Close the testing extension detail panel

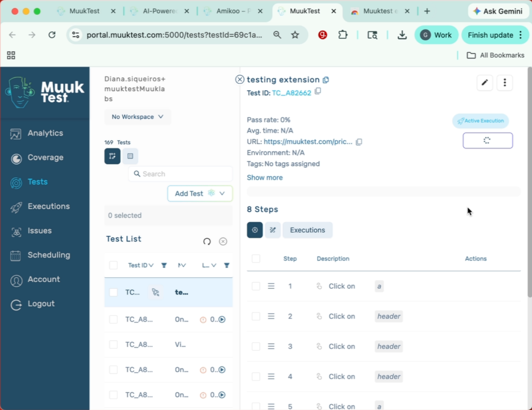point(240,79)
